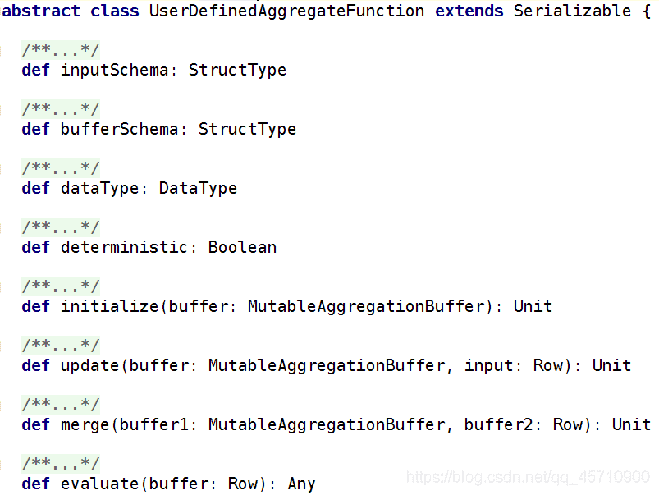Click StructType after inputSchema
The image size is (659, 495).
coord(237,70)
